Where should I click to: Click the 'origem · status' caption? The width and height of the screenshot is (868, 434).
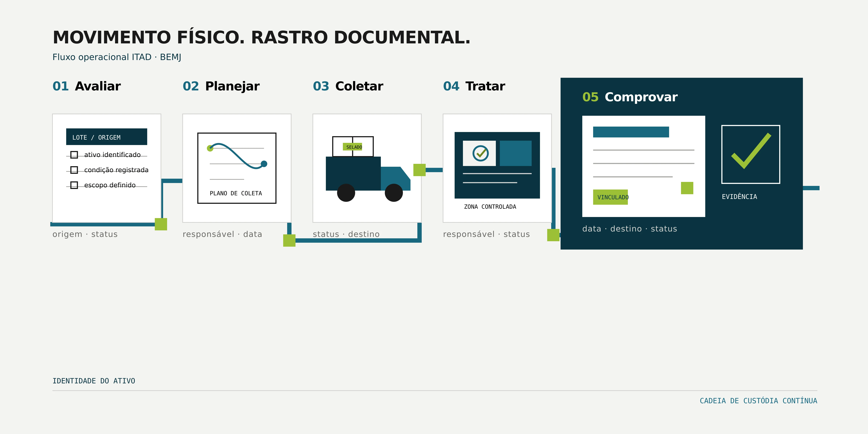pos(85,234)
